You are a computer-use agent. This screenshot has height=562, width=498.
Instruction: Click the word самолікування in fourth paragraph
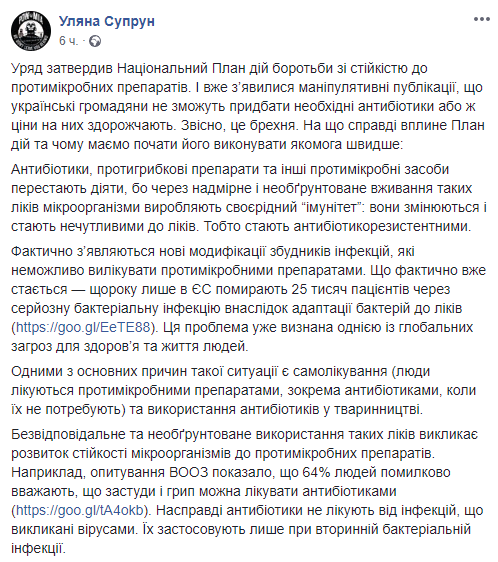point(340,371)
